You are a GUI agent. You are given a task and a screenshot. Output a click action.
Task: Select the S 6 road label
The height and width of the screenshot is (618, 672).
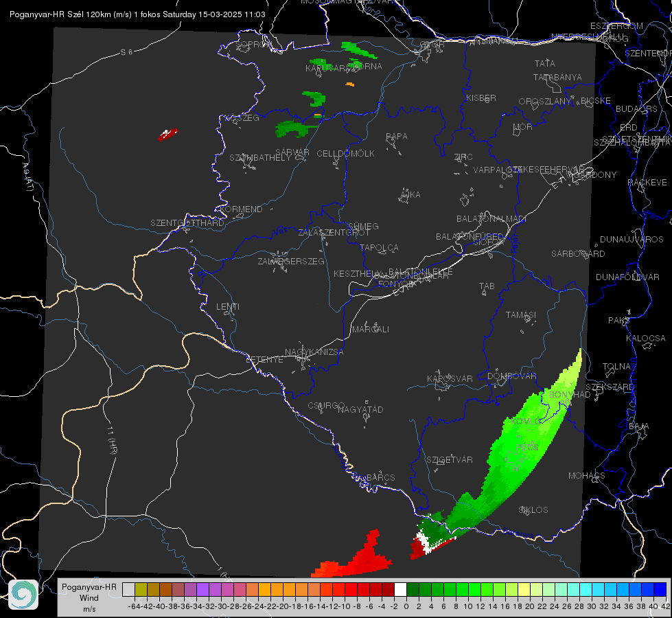tap(126, 52)
